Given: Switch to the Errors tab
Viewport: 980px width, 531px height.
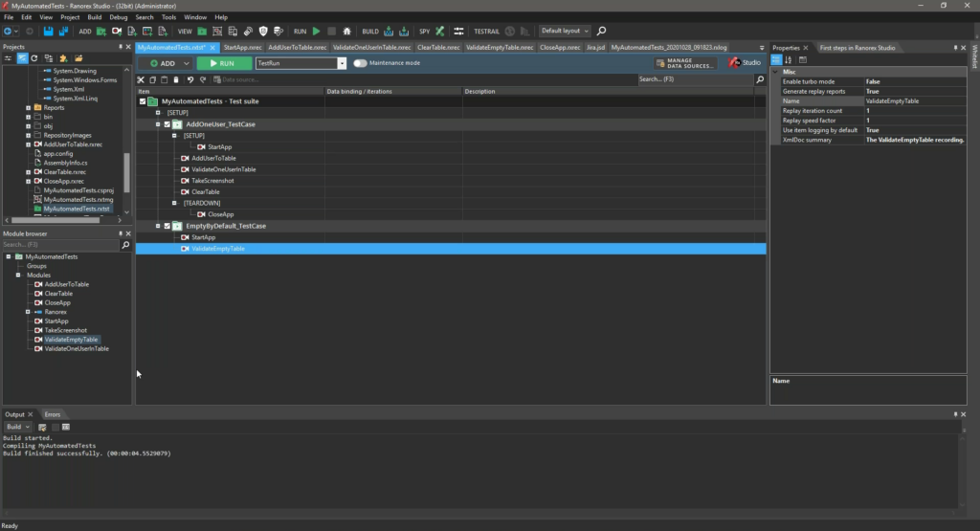Looking at the screenshot, I should coord(53,415).
